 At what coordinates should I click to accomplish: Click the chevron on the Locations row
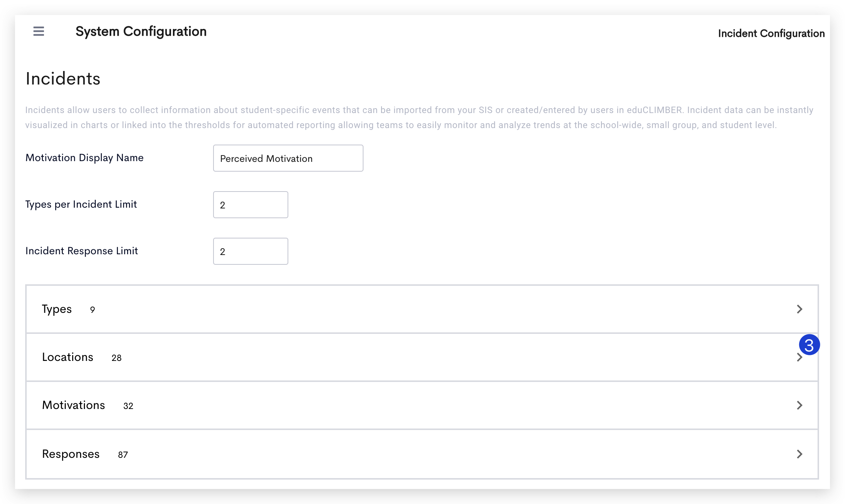800,357
